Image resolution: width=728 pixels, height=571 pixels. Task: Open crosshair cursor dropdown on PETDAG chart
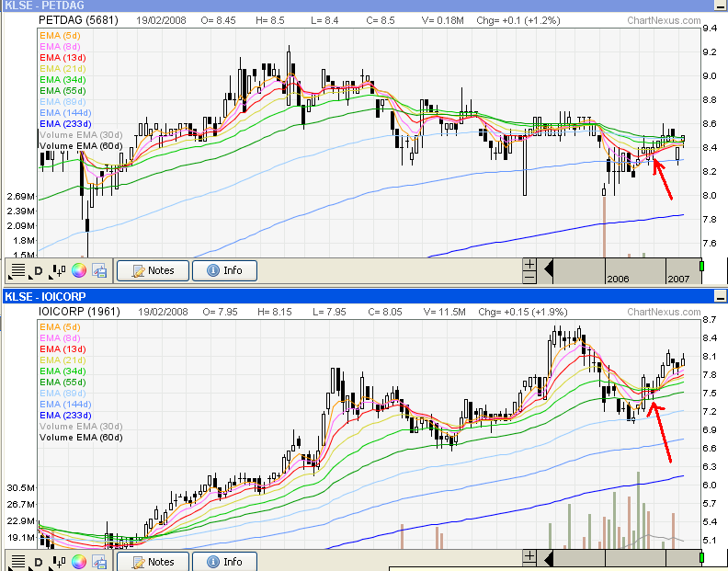point(59,270)
